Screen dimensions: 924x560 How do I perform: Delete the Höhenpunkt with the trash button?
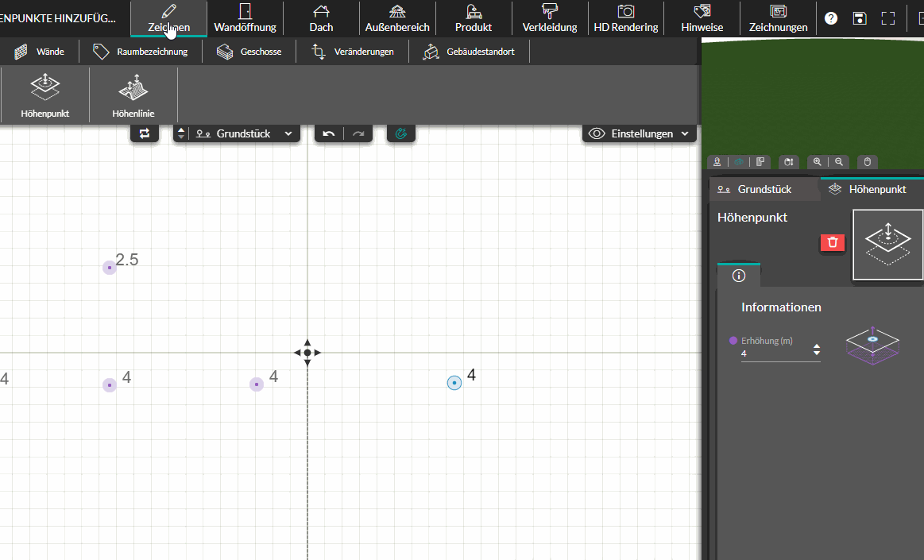tap(833, 242)
